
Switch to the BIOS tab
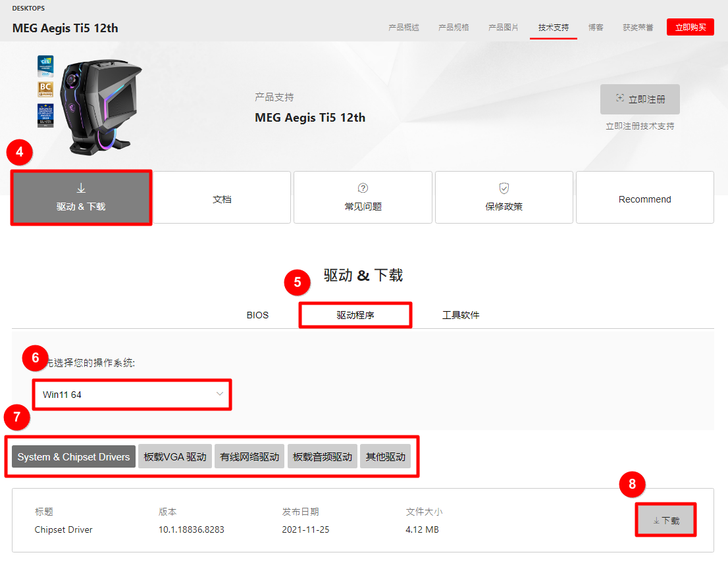[x=257, y=315]
